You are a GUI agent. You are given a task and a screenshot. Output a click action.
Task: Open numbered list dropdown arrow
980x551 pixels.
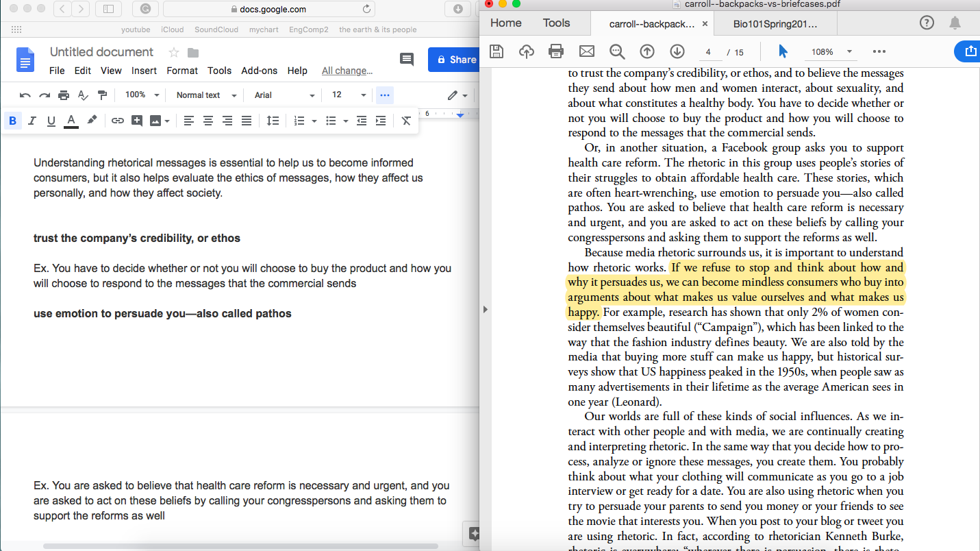314,121
